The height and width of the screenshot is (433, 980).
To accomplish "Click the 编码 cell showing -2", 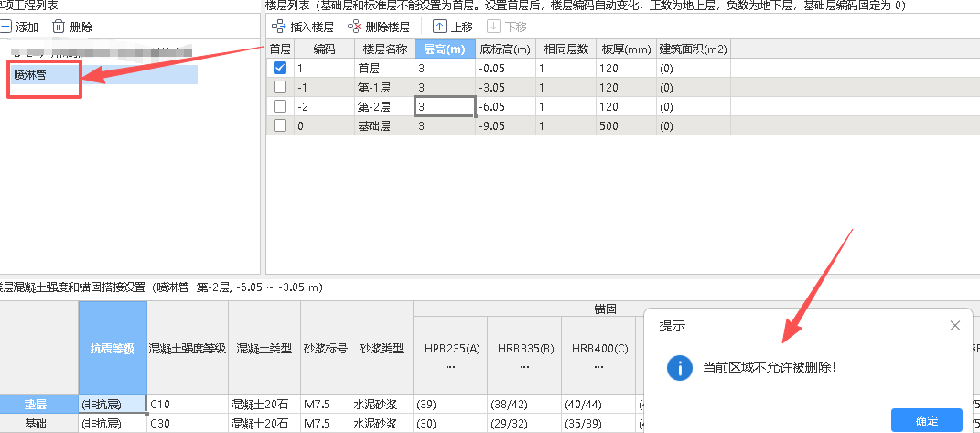I will pos(324,106).
